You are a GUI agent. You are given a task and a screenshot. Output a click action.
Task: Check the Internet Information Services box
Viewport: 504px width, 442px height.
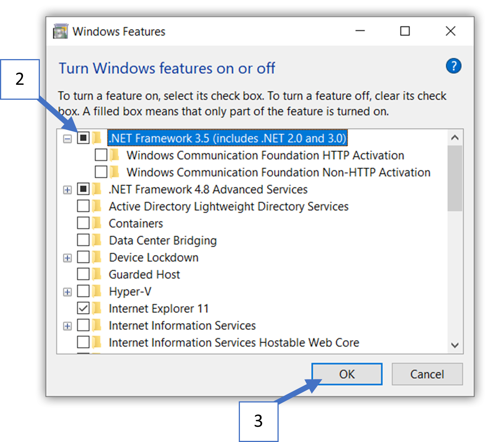click(x=83, y=325)
